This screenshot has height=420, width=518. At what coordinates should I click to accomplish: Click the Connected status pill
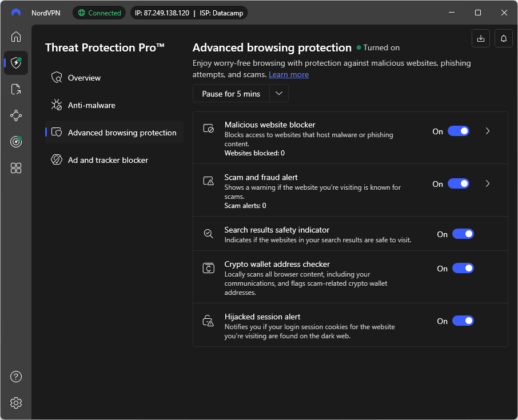point(99,13)
